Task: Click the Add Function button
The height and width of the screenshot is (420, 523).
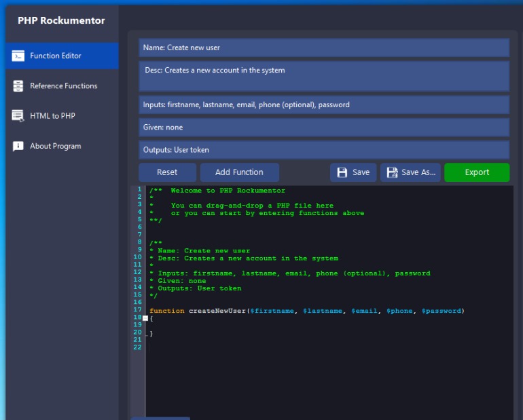Action: click(238, 172)
